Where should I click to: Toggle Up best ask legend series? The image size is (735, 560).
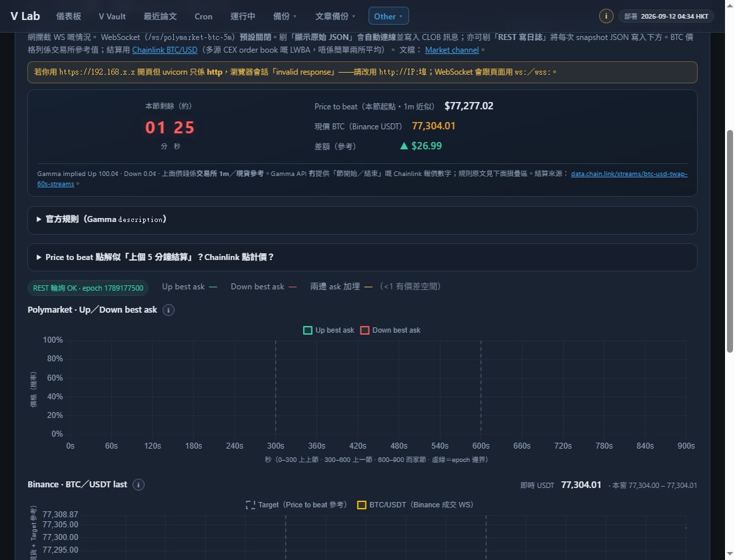point(329,330)
